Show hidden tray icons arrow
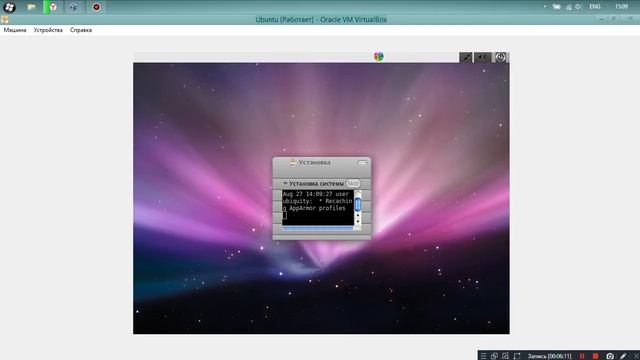 click(545, 7)
